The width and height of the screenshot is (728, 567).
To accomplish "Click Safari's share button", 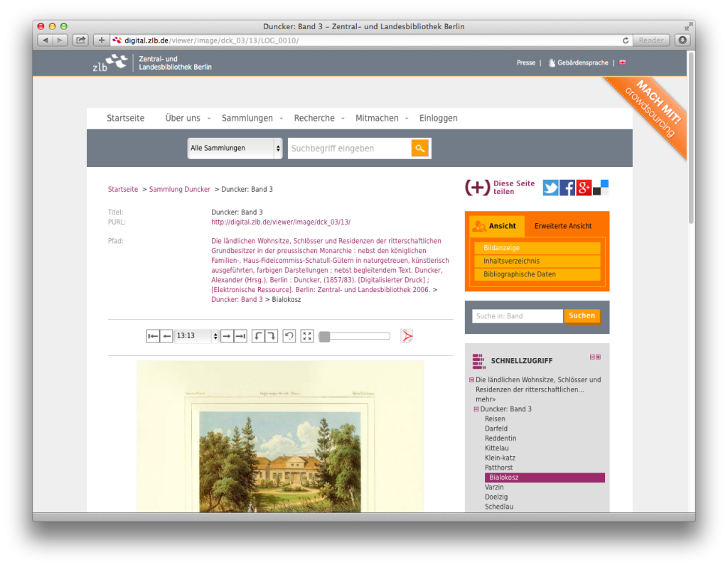I will [x=80, y=40].
